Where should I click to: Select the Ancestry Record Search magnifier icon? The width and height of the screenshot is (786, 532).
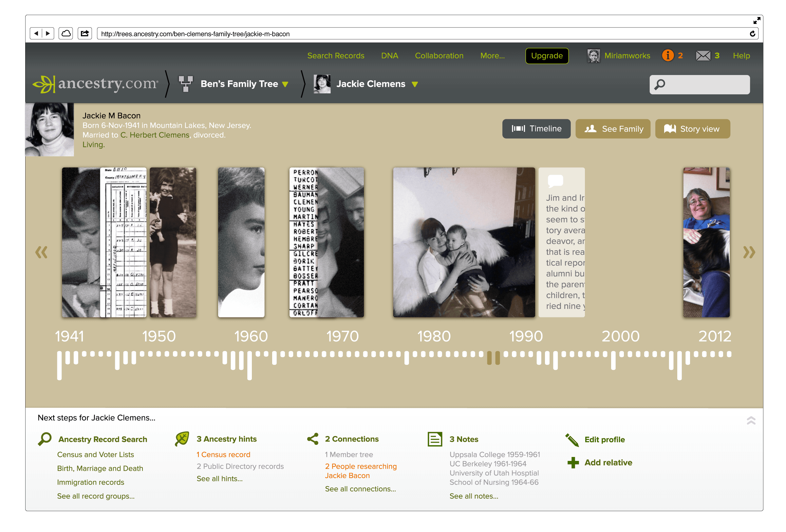click(44, 439)
